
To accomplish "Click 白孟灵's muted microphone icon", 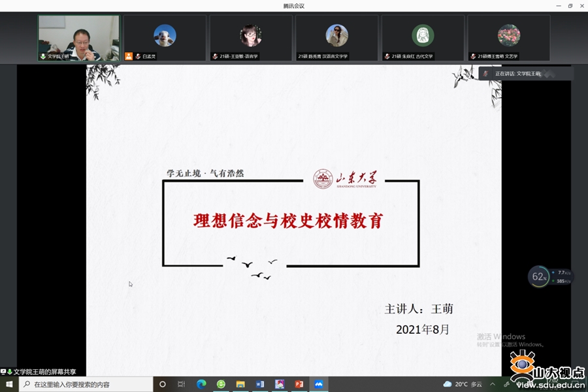I will (x=138, y=56).
